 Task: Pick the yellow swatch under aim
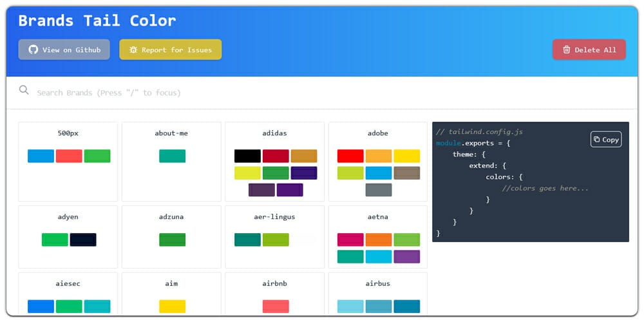point(172,307)
